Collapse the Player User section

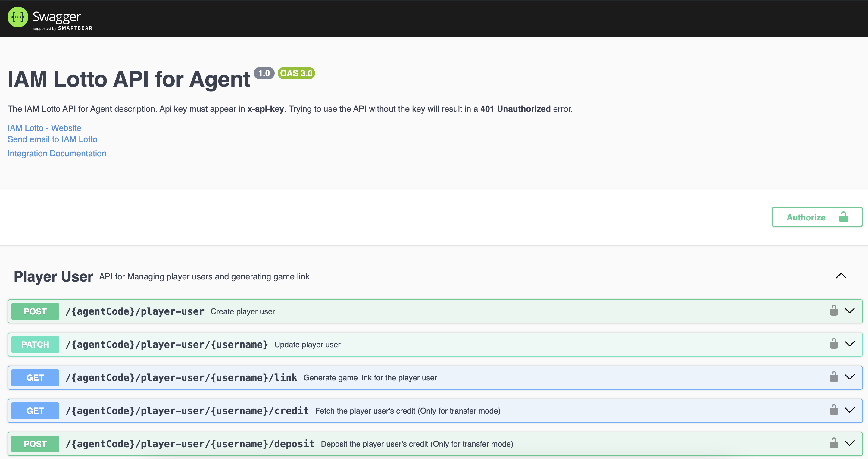click(x=841, y=276)
